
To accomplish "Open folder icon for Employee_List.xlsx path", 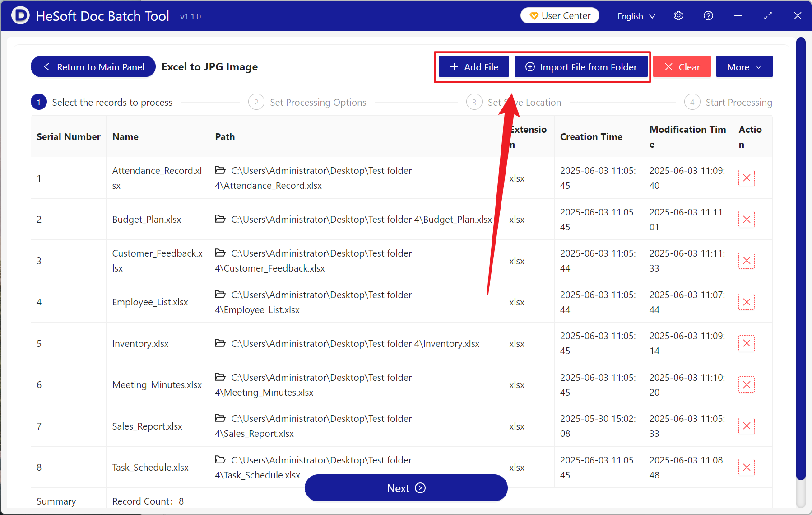I will click(220, 295).
